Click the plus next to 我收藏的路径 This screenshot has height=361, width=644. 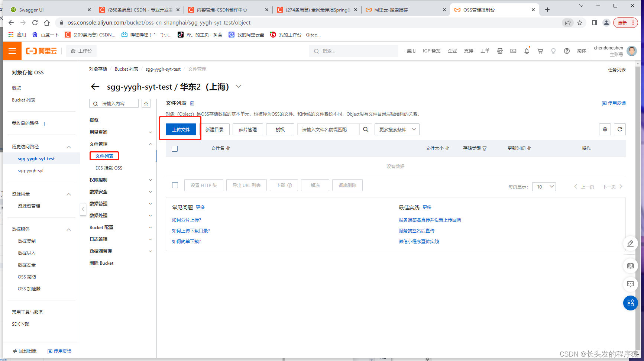tap(44, 124)
